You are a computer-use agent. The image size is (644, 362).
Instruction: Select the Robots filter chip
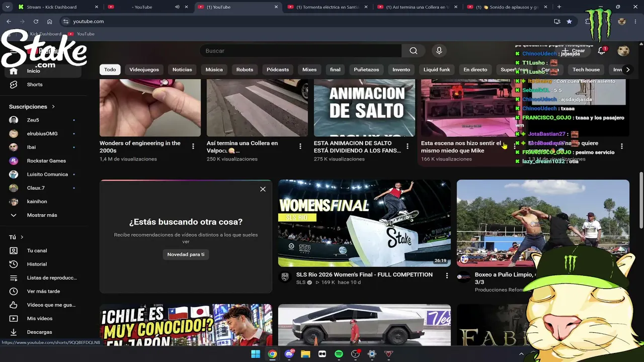(245, 70)
